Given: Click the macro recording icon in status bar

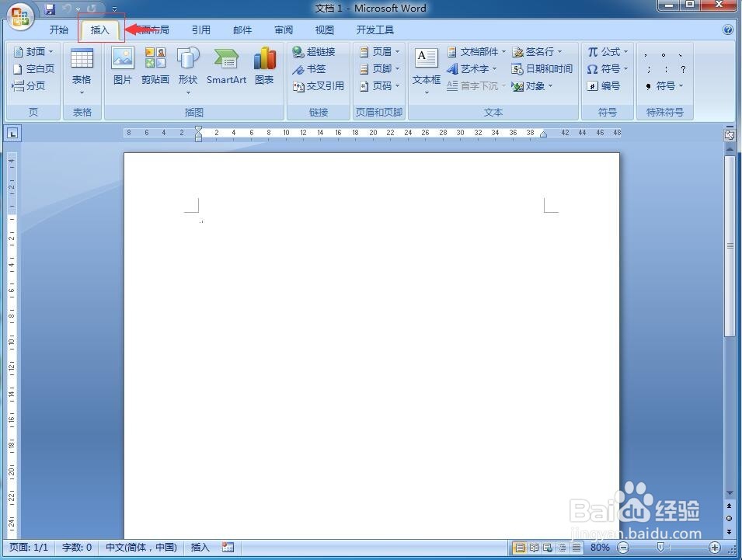Looking at the screenshot, I should click(x=228, y=548).
